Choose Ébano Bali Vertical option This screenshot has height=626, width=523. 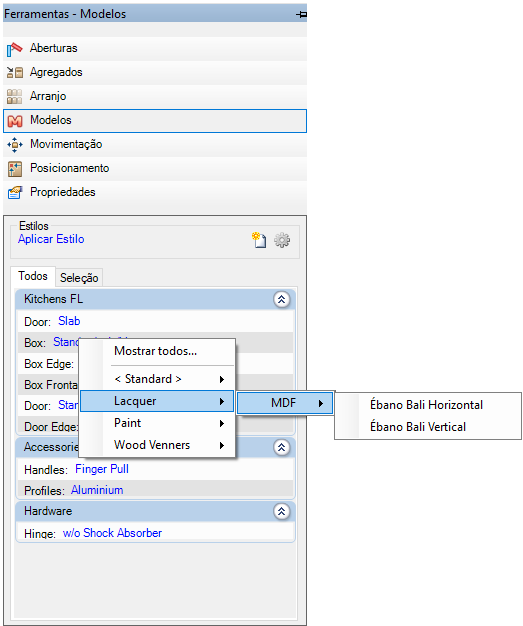coord(418,427)
